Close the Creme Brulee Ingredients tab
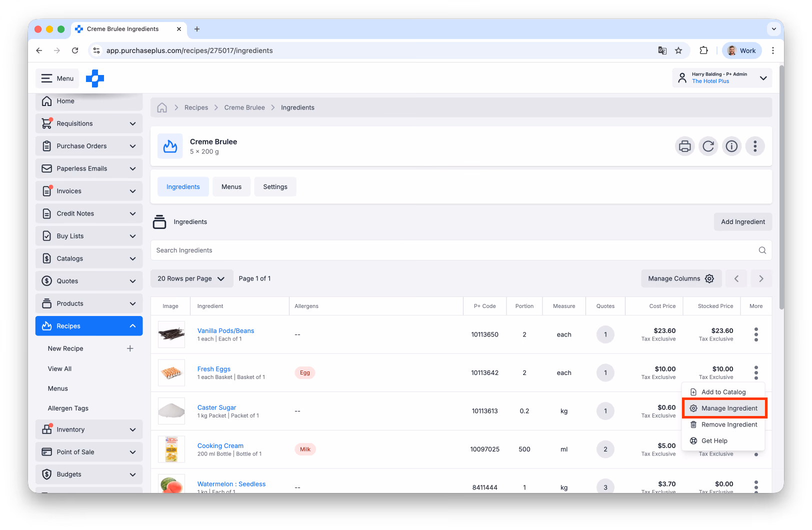The image size is (812, 530). pos(179,29)
